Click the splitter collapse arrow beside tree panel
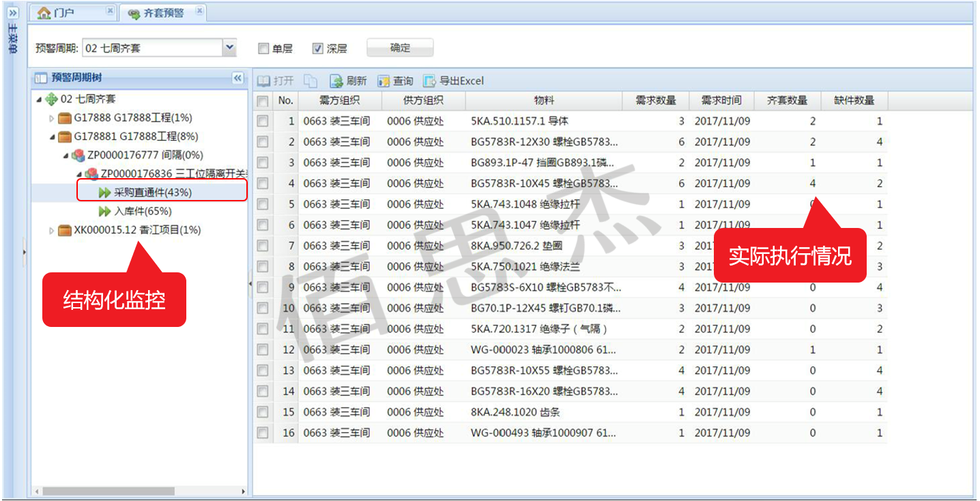The height and width of the screenshot is (501, 980). (x=250, y=283)
